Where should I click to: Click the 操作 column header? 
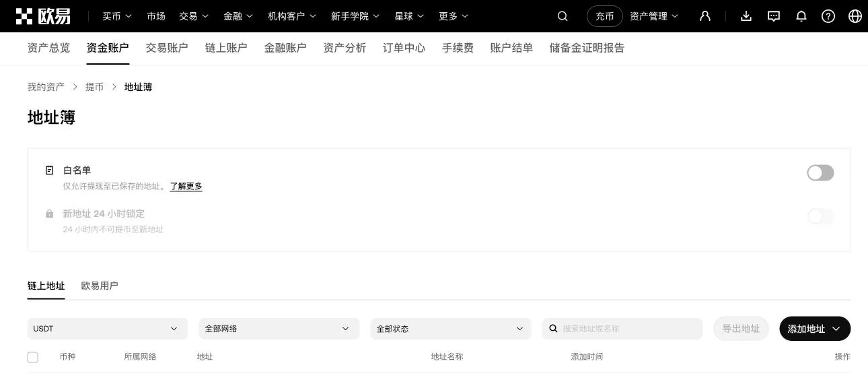pyautogui.click(x=842, y=356)
